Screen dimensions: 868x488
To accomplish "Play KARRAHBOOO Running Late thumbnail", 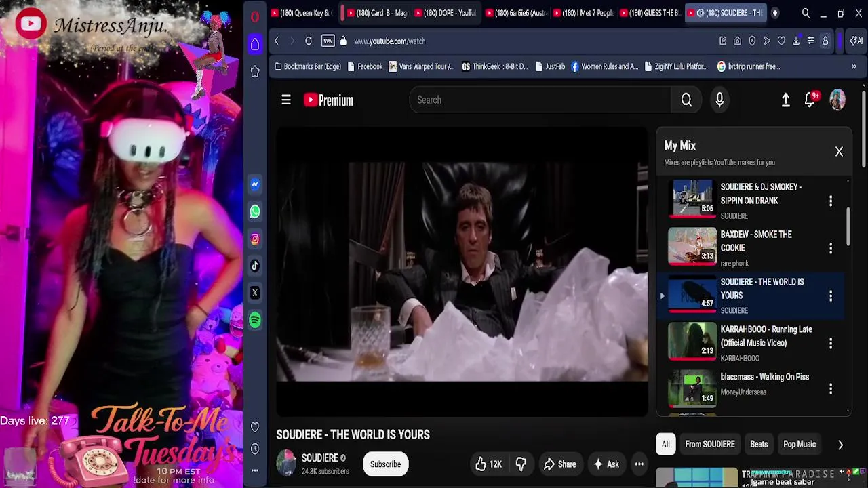I will [692, 341].
